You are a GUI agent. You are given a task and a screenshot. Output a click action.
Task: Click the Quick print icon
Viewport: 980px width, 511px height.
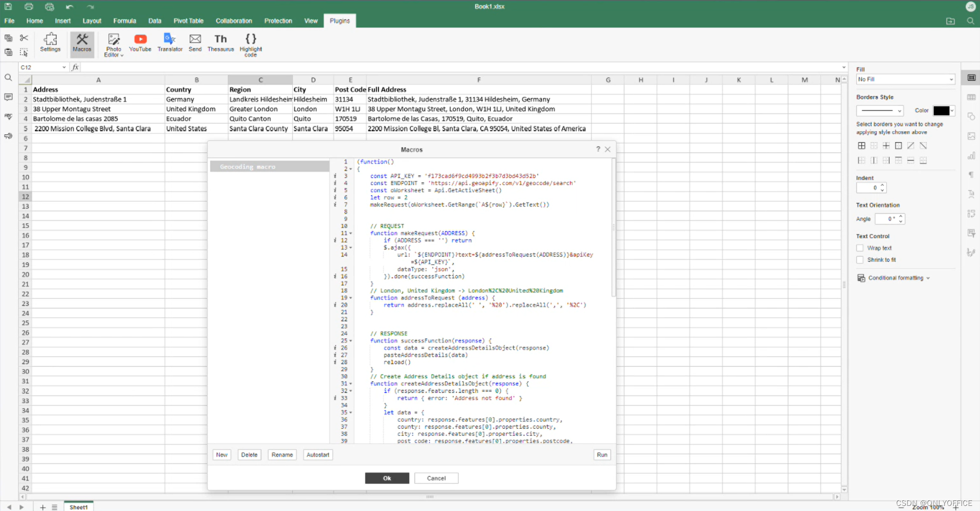pos(49,7)
